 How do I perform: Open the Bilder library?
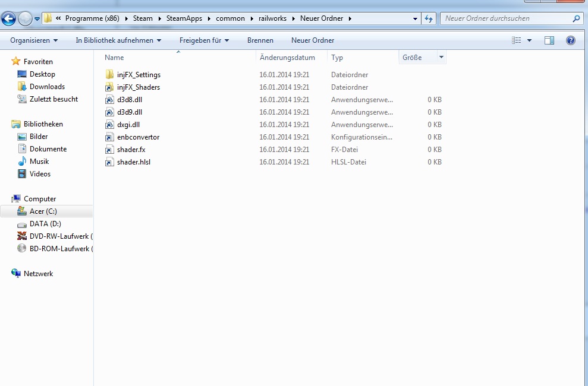coord(39,136)
